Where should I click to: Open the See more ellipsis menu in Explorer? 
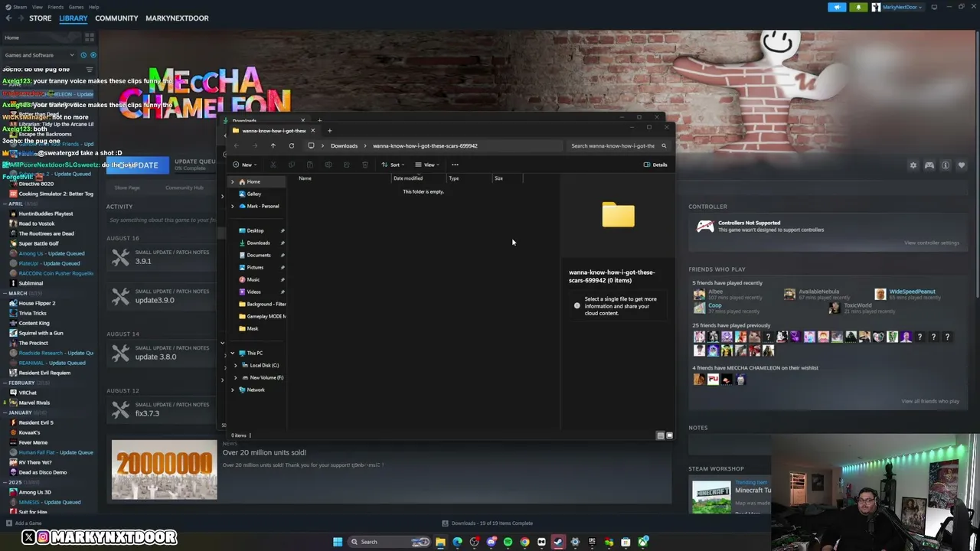(455, 165)
